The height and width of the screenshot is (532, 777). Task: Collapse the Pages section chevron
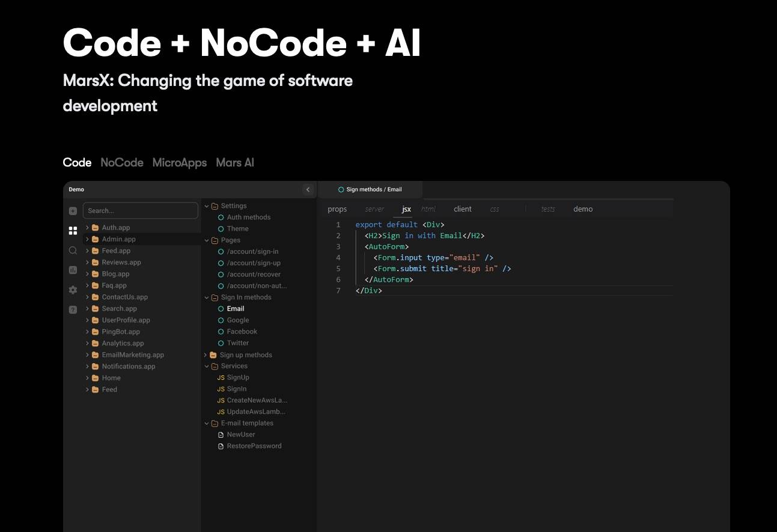207,240
